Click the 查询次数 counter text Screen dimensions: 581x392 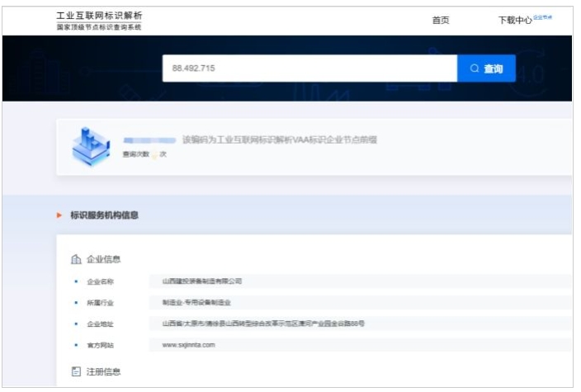tap(144, 154)
